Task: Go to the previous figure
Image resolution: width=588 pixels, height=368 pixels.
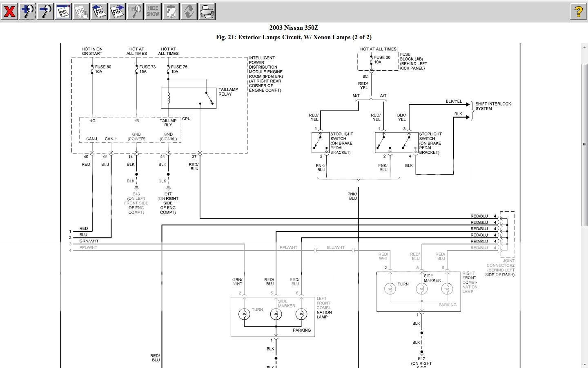Action: pos(99,11)
